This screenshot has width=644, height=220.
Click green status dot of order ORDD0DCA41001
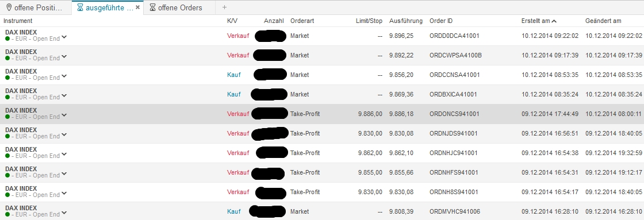point(7,38)
